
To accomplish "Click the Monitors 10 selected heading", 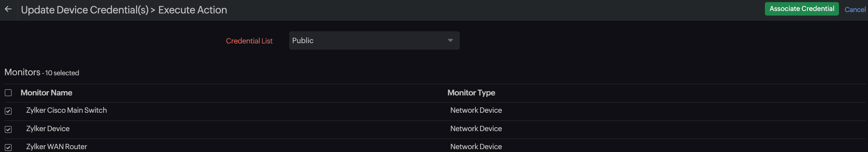I will tap(42, 72).
